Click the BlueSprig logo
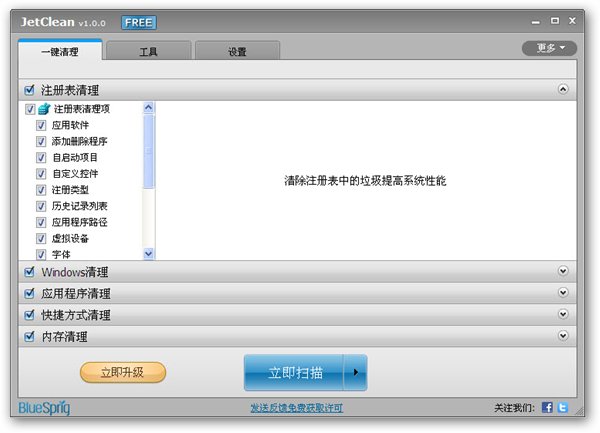Image resolution: width=600 pixels, height=433 pixels. [x=44, y=408]
